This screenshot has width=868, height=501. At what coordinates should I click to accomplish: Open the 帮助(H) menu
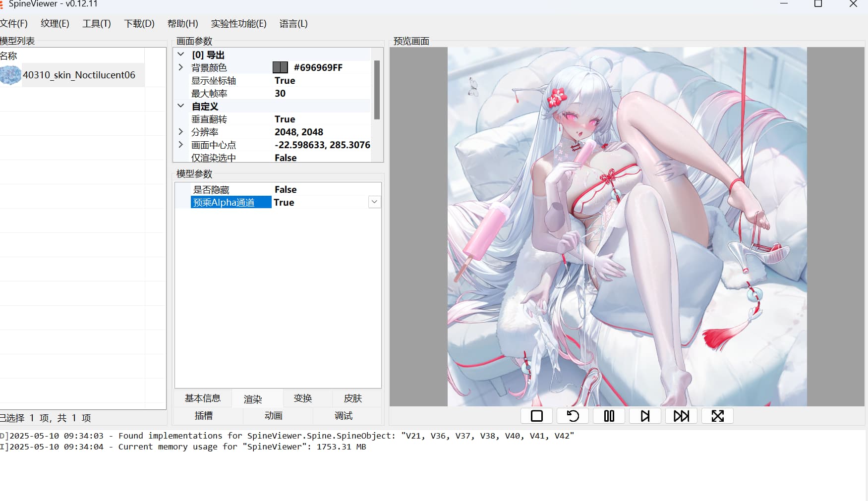tap(183, 24)
